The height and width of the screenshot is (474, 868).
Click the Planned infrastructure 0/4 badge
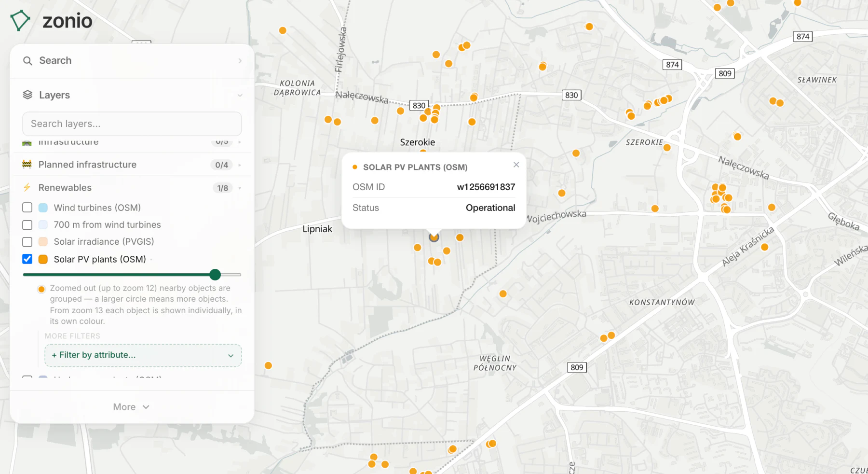point(222,165)
